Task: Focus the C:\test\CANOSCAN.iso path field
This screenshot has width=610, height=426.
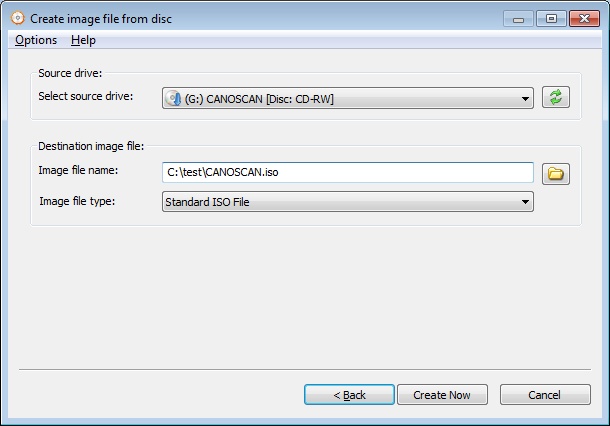Action: (x=348, y=172)
